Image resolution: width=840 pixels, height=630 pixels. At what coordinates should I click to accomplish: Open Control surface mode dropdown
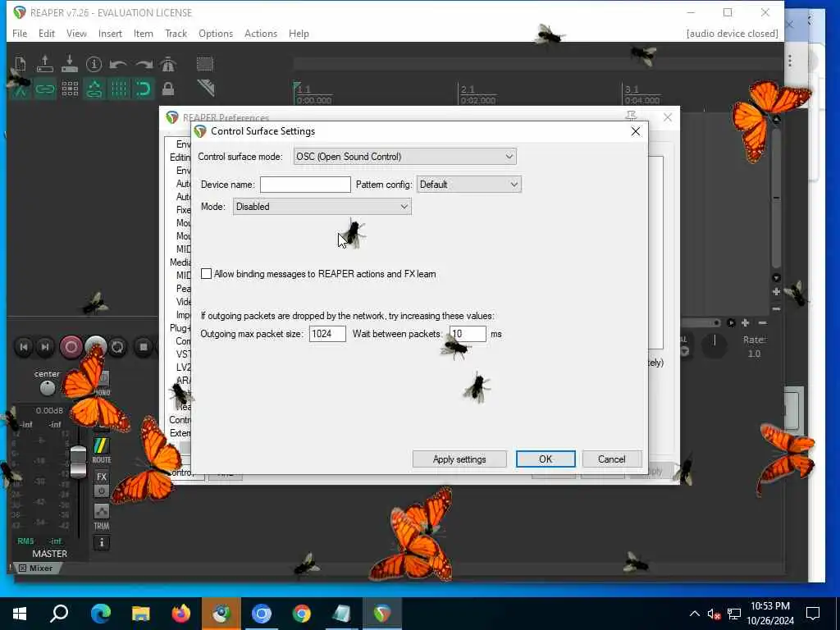(405, 157)
